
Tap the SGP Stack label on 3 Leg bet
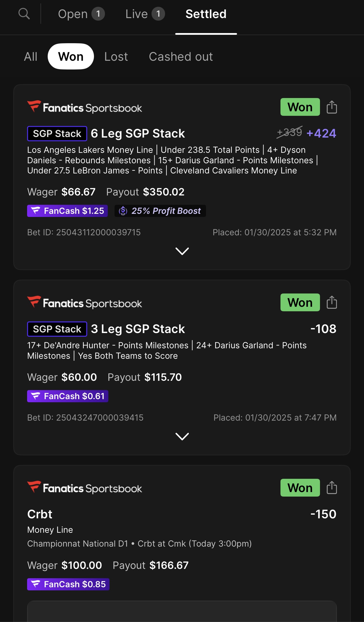(57, 329)
